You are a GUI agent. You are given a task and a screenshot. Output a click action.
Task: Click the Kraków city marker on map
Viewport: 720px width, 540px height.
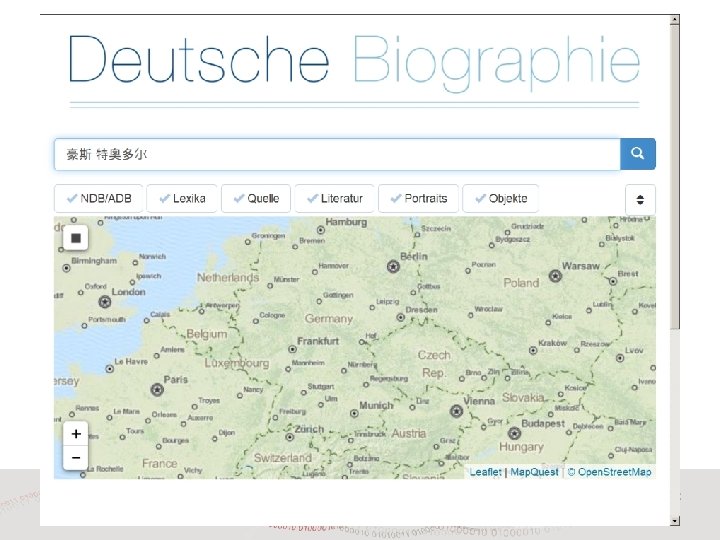point(533,350)
